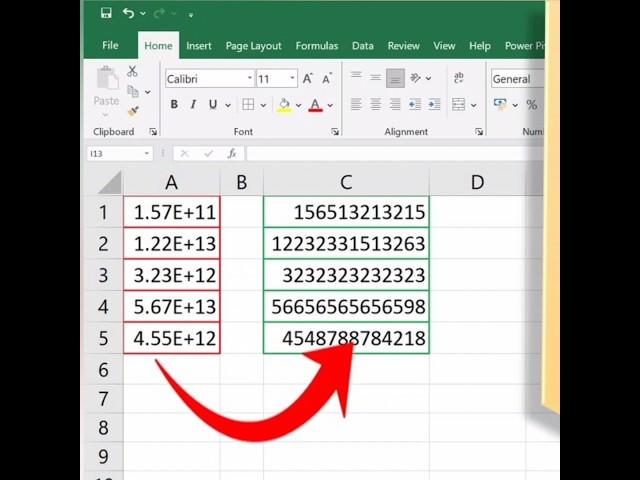640x480 pixels.
Task: Click the Percent Style icon
Action: click(x=531, y=105)
